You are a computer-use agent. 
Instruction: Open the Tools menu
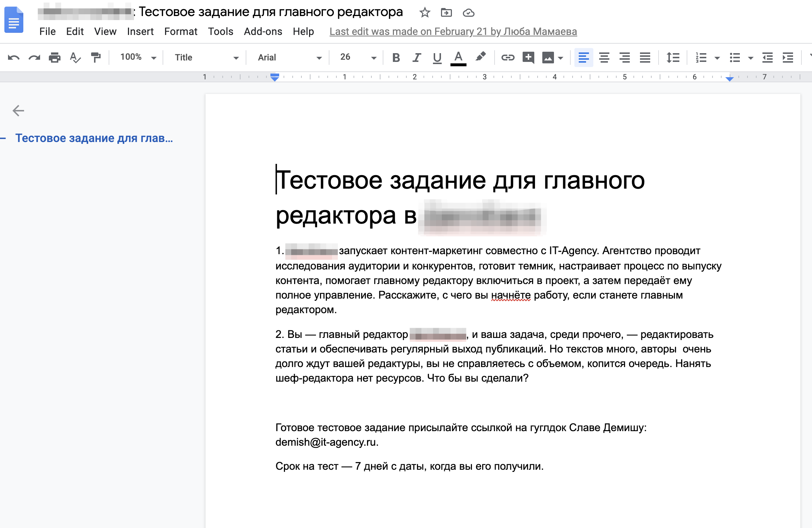pos(220,31)
